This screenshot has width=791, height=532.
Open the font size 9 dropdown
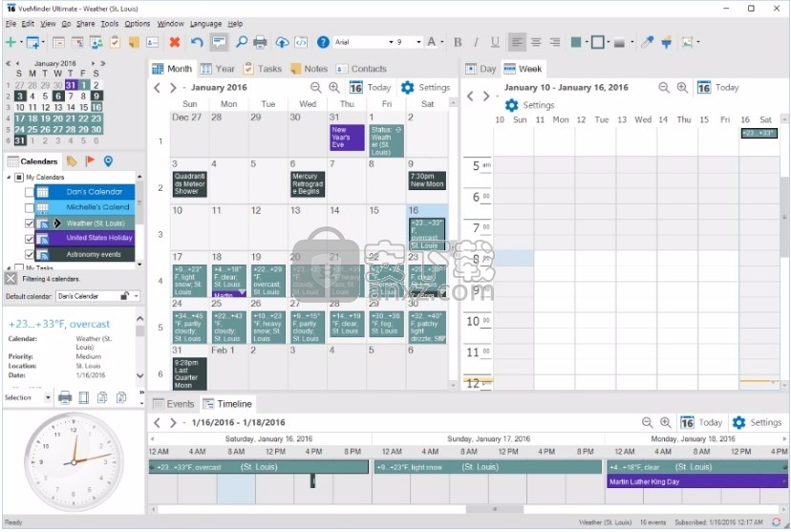tap(418, 42)
